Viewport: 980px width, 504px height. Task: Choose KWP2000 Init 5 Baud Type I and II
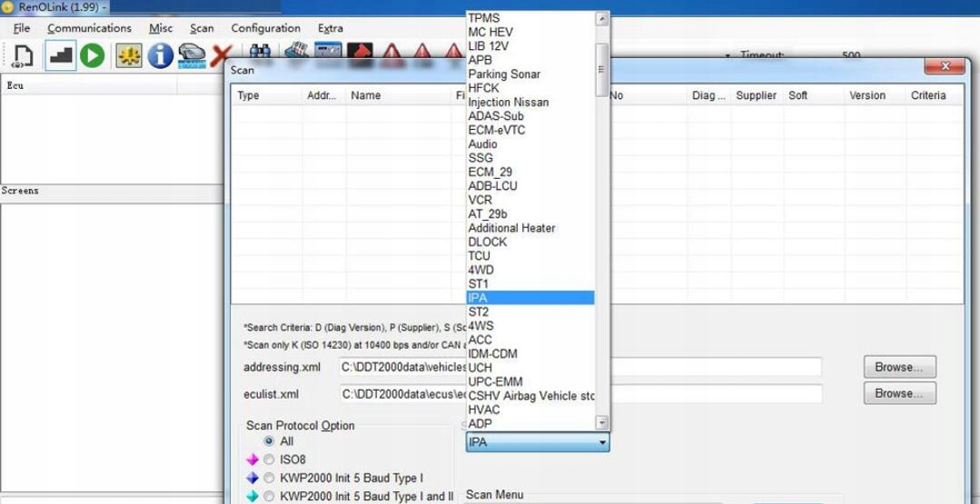pos(269,497)
